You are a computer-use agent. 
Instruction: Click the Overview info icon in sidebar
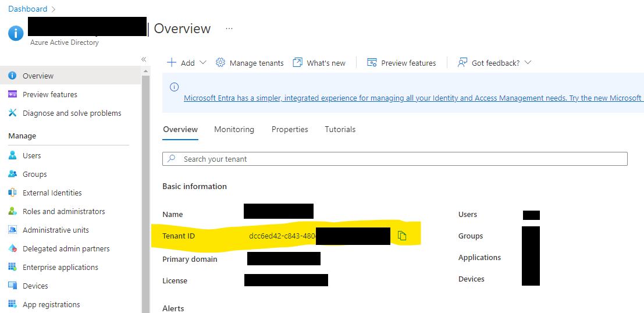(12, 76)
